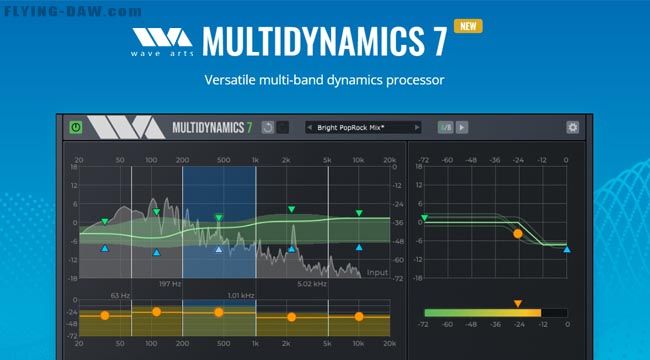Click the green triangle on transfer curve graph
The image size is (650, 360).
click(424, 218)
